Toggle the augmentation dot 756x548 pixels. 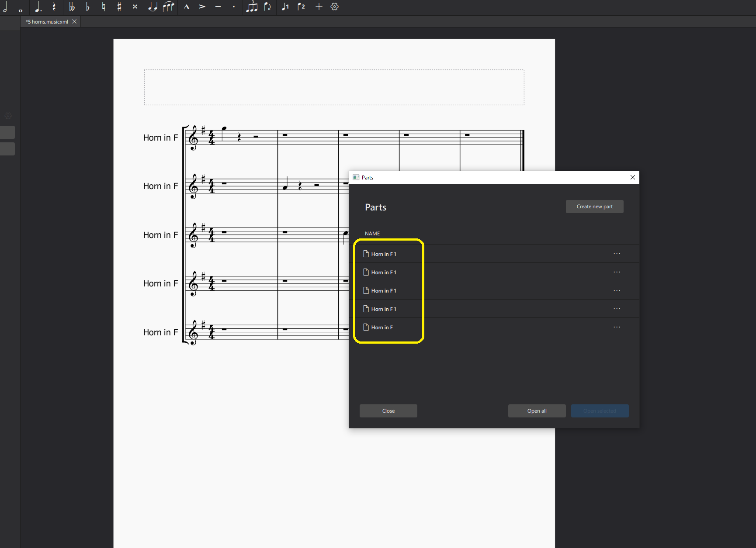click(38, 7)
